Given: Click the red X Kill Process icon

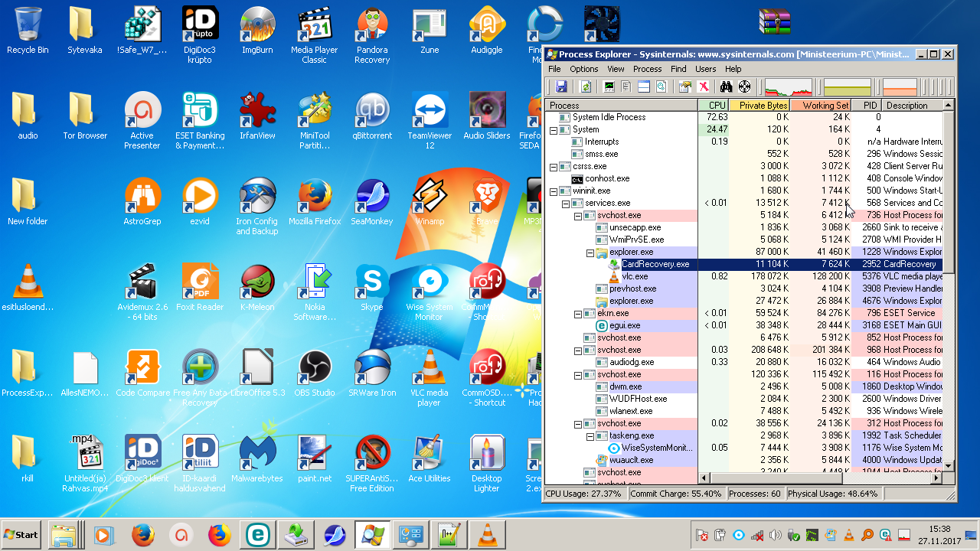Looking at the screenshot, I should tap(704, 86).
